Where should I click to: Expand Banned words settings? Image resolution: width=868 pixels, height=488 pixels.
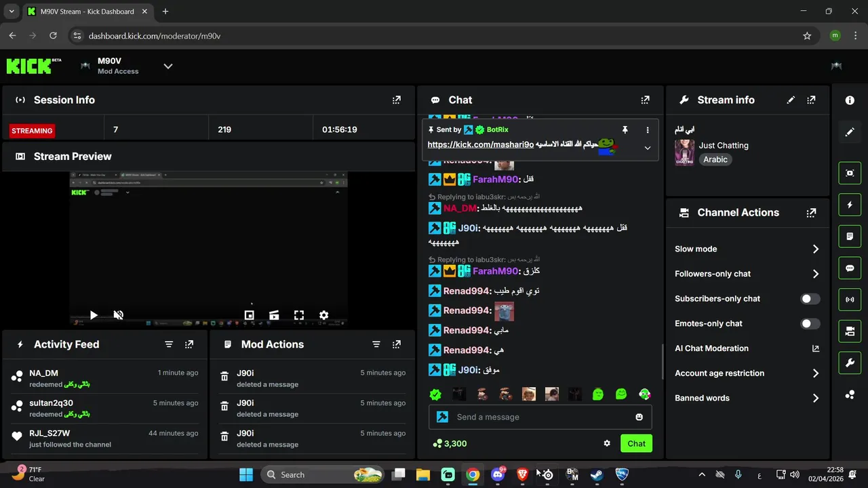815,399
